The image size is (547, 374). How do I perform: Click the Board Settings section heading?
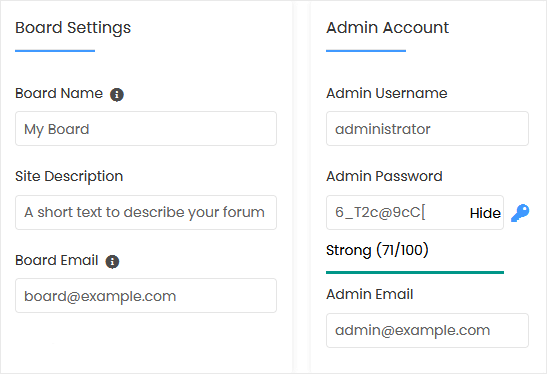73,28
